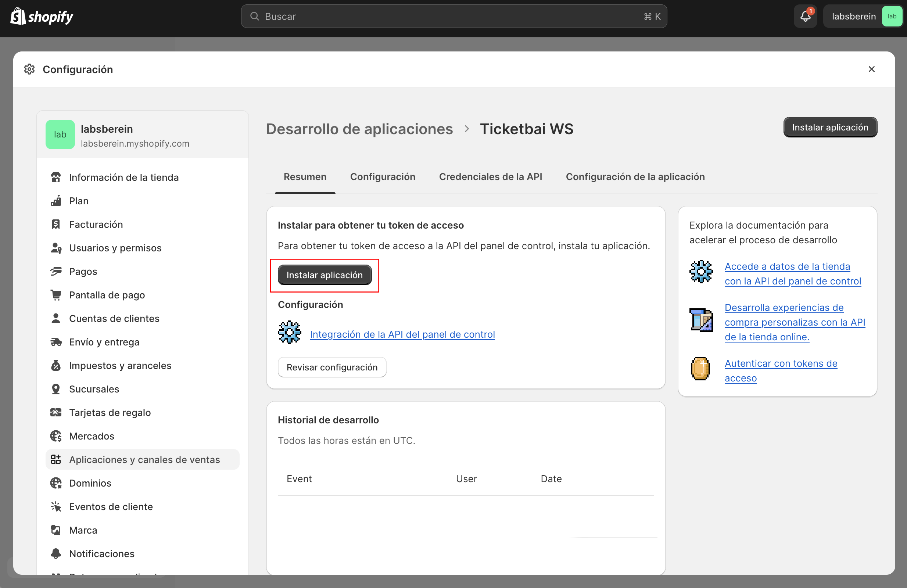The image size is (907, 588).
Task: Click highlighted Instalar aplicación button in card
Action: coord(324,275)
